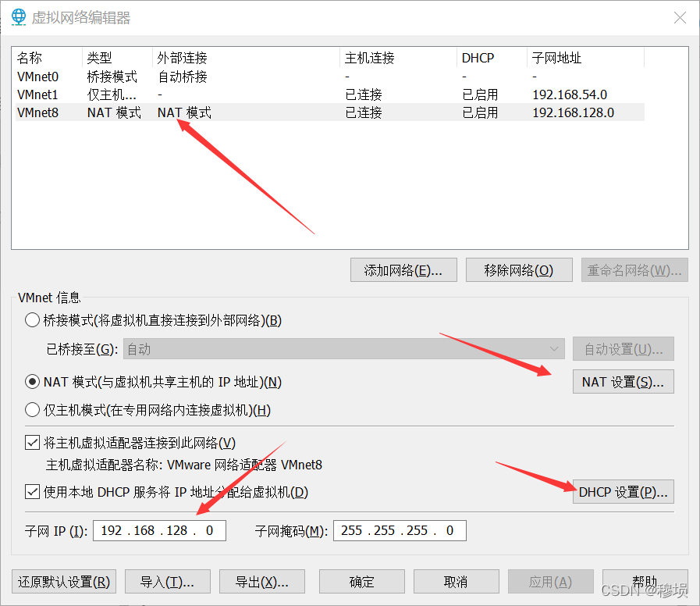Select the VMnet0 row

point(330,77)
